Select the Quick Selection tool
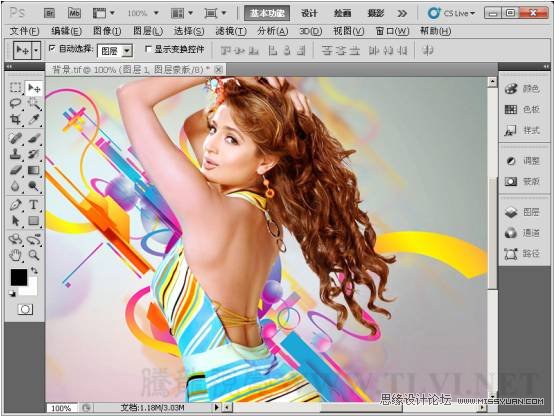This screenshot has width=554, height=416. 34,103
